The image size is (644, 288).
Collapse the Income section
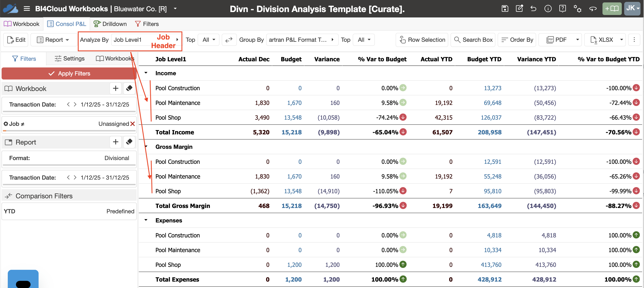(146, 73)
